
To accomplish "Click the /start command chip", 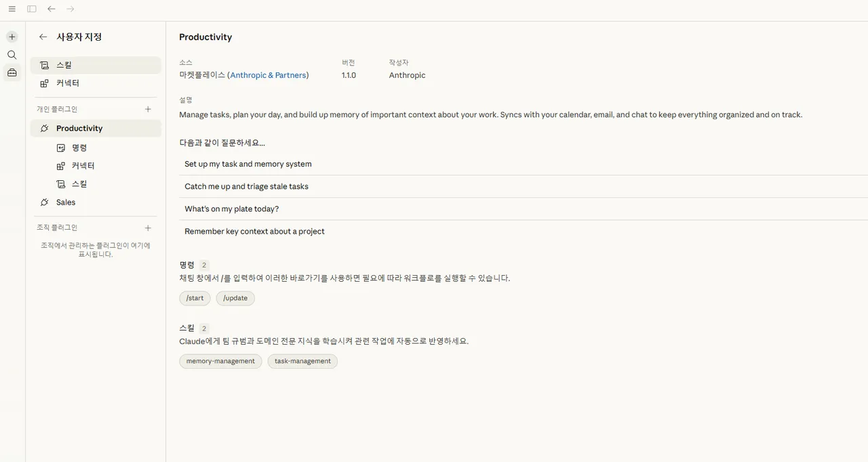I will click(x=195, y=298).
